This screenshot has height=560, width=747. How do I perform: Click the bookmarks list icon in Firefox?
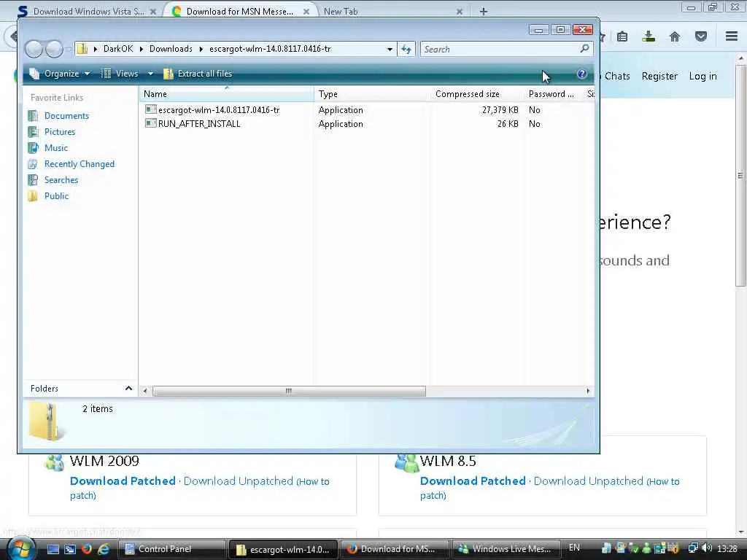click(x=622, y=36)
